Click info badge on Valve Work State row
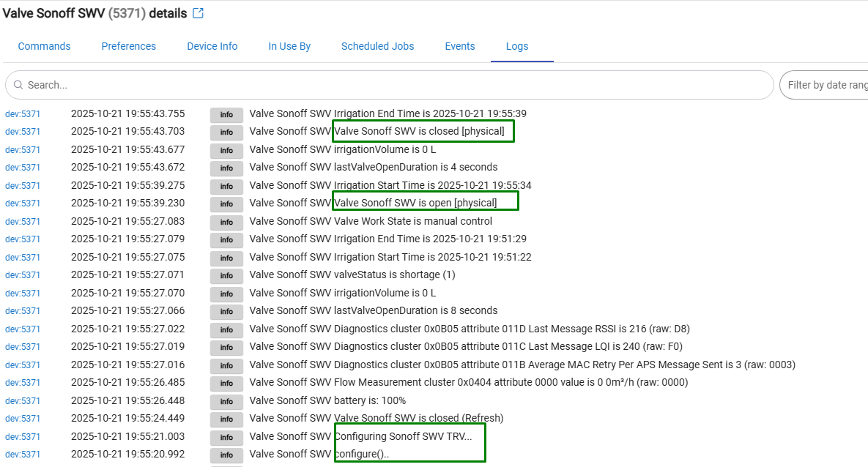 coord(226,222)
